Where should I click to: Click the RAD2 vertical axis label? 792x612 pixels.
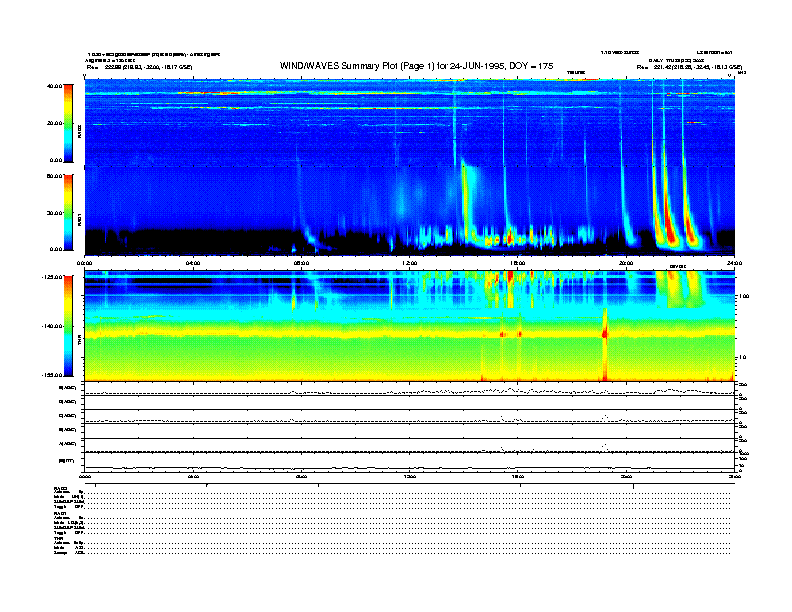click(79, 131)
